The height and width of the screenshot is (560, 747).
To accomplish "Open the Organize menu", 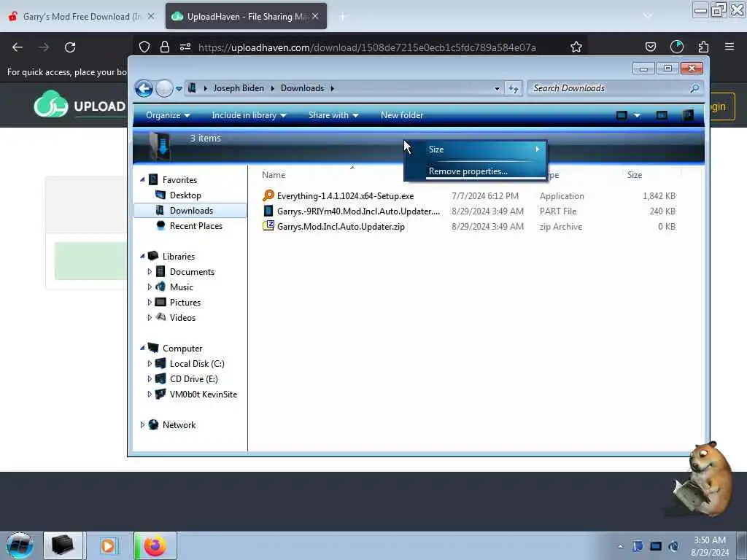I will pos(168,115).
